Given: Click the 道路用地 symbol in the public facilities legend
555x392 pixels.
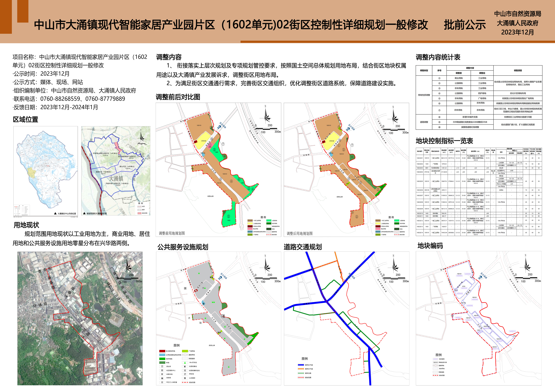Looking at the screenshot, I should tap(185, 355).
